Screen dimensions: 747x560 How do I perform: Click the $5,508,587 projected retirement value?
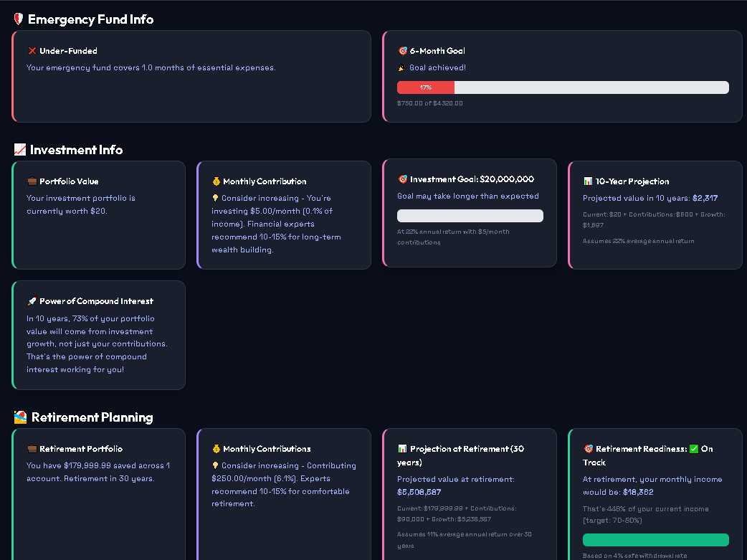point(419,492)
